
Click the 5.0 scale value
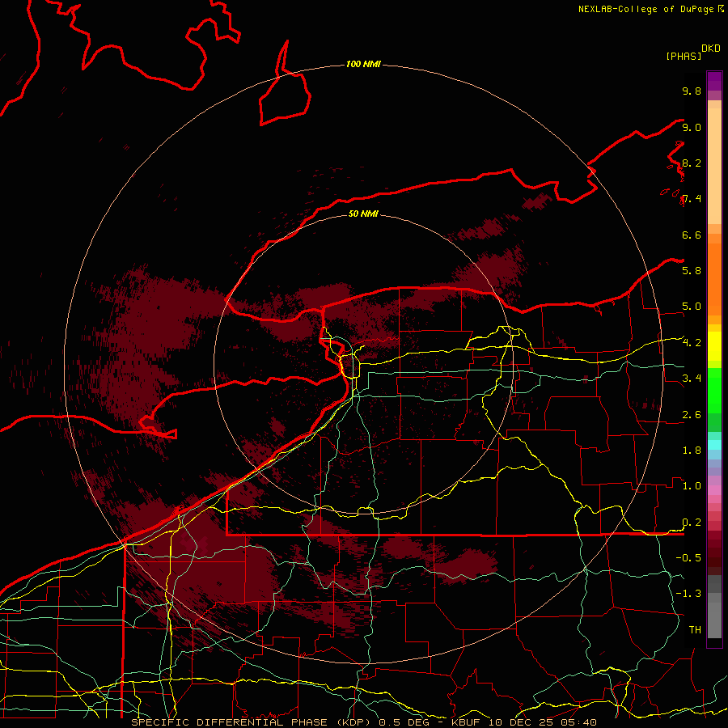click(692, 307)
